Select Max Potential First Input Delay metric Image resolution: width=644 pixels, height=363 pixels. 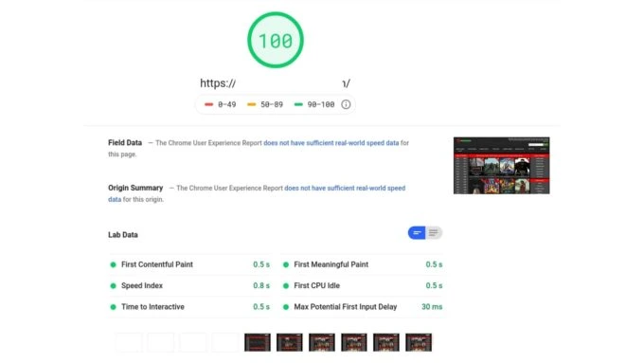coord(363,307)
